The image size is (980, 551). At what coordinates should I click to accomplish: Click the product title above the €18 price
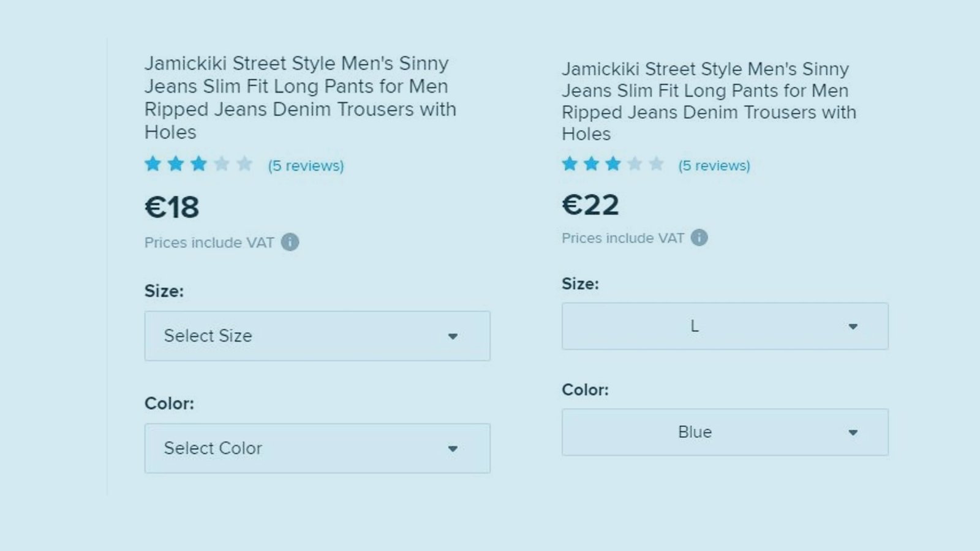pyautogui.click(x=300, y=97)
